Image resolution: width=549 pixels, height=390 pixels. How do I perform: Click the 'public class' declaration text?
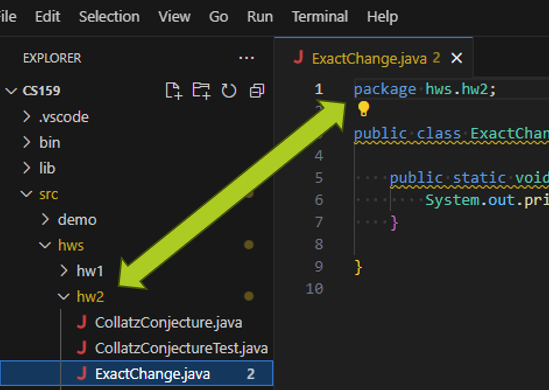(x=407, y=134)
